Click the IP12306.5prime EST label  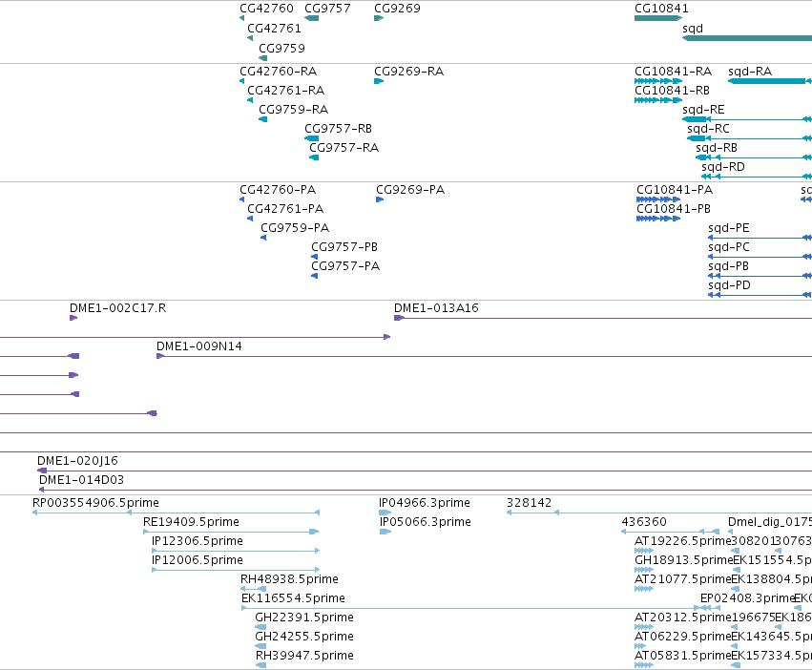[198, 541]
